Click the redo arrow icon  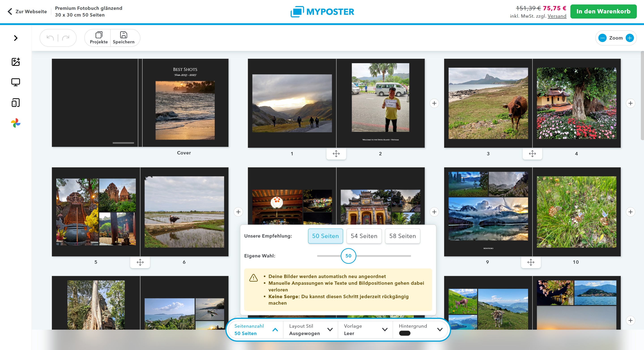[66, 38]
